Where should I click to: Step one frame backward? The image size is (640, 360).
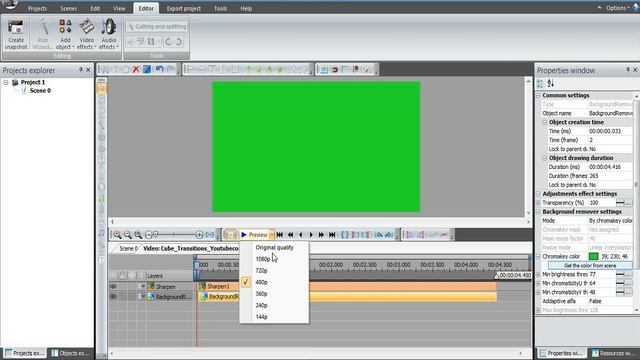coord(301,235)
